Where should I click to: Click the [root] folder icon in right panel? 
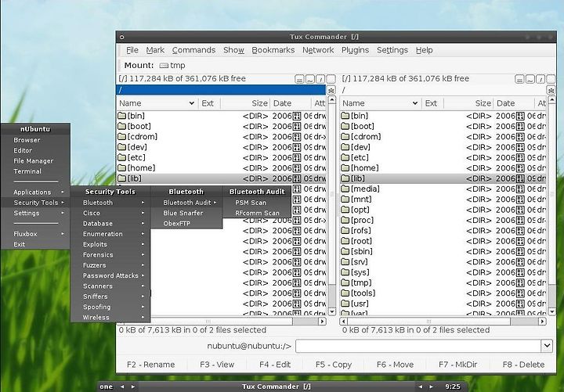click(345, 241)
